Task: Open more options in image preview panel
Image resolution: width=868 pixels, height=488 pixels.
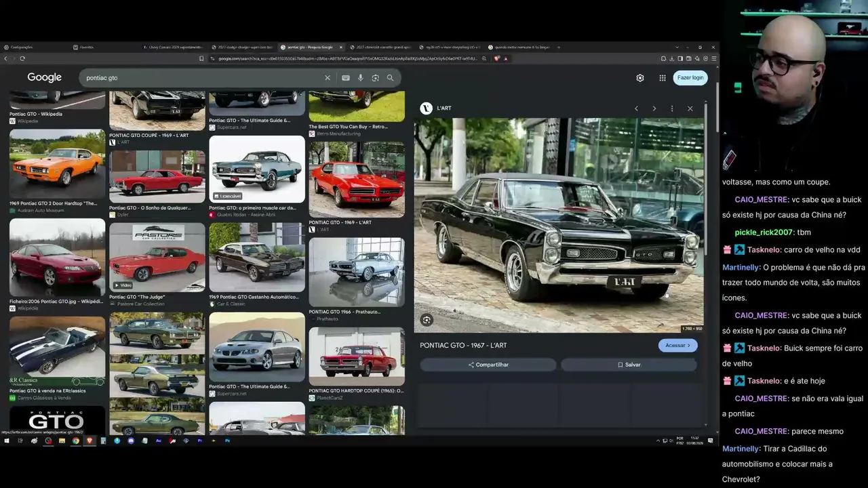Action: coord(672,108)
